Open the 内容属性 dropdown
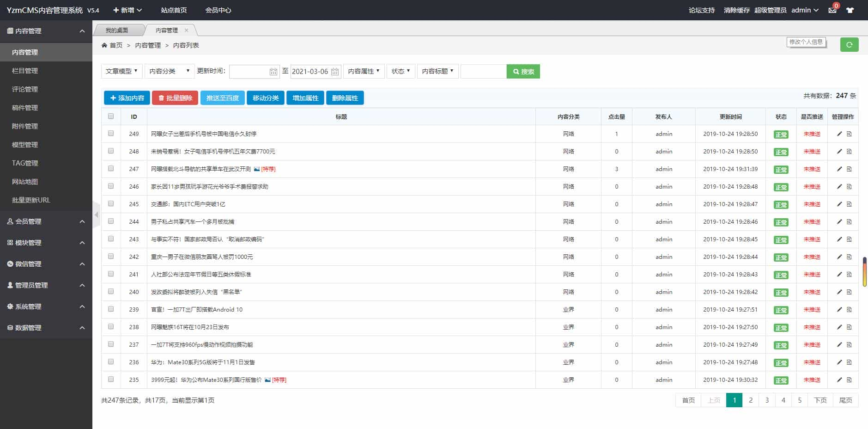 (x=364, y=71)
